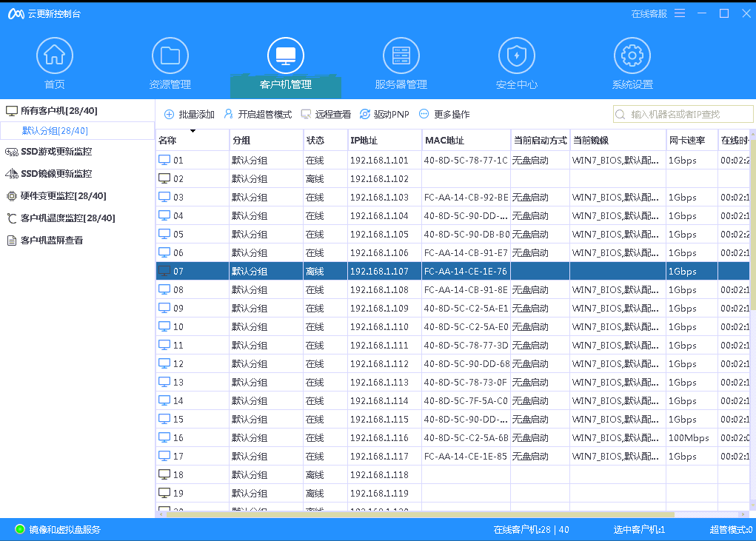Screen dimensions: 756x541
Task: Click the horizontal scrollbar of the table
Action: point(419,514)
